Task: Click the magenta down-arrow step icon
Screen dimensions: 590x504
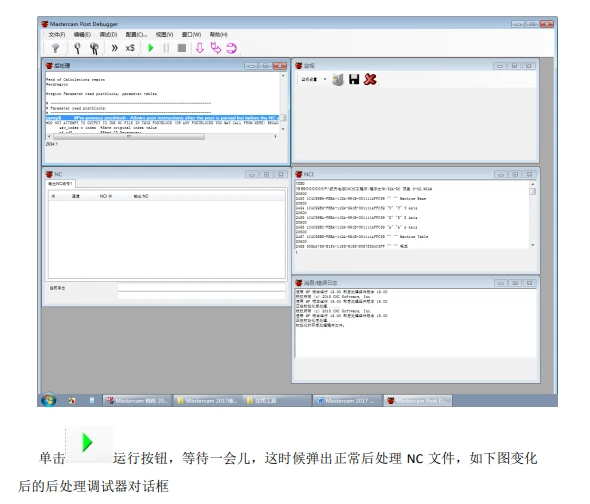Action: pyautogui.click(x=200, y=48)
